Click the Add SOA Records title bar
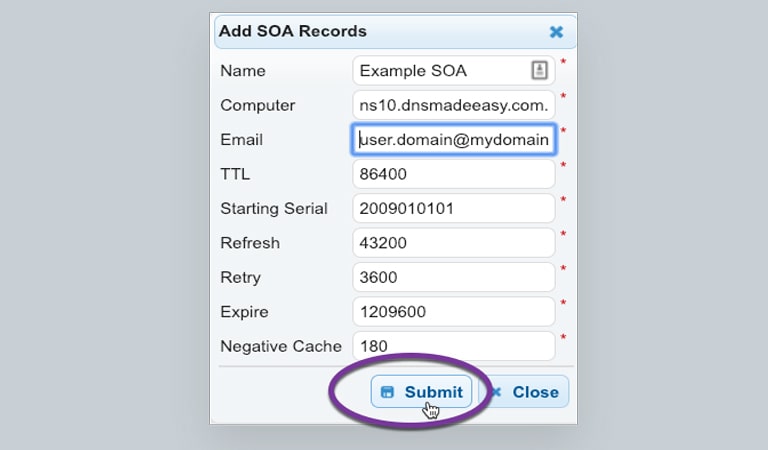The height and width of the screenshot is (450, 768). [395, 32]
